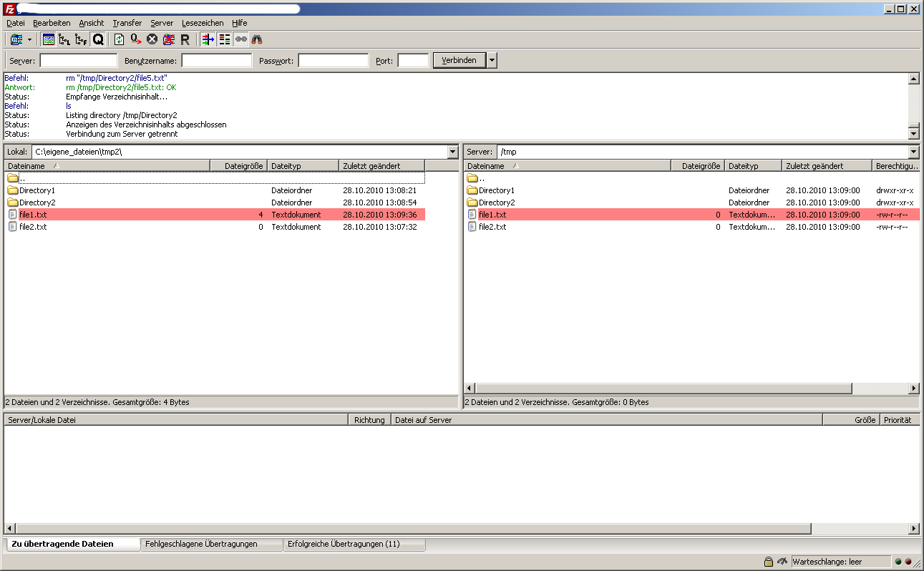Screen dimensions: 924x571
Task: Switch to Fehlgeschlagene Übertragungen tab
Action: click(210, 545)
